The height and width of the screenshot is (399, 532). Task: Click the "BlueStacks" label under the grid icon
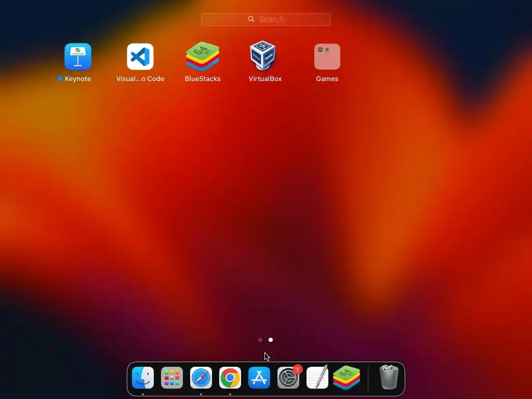[x=203, y=79]
